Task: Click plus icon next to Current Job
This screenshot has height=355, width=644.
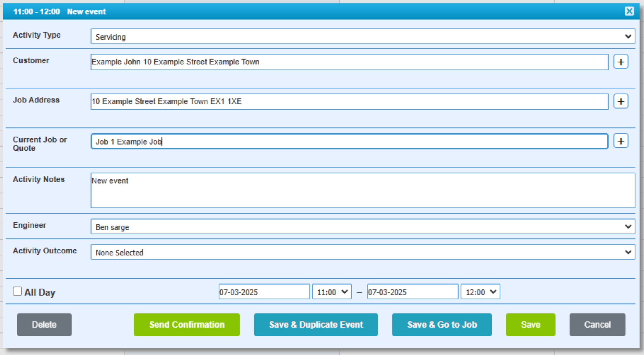Action: 621,141
